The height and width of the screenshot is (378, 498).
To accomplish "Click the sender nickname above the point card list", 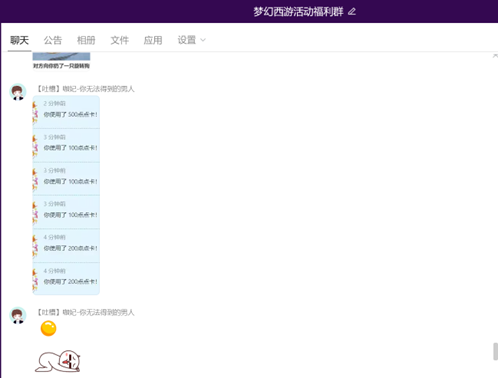I will [x=85, y=89].
